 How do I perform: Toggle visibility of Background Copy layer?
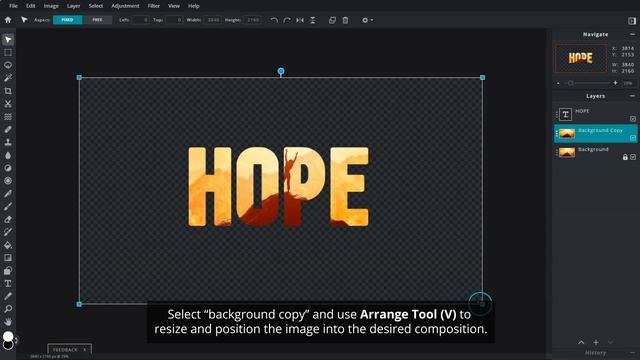tap(633, 138)
